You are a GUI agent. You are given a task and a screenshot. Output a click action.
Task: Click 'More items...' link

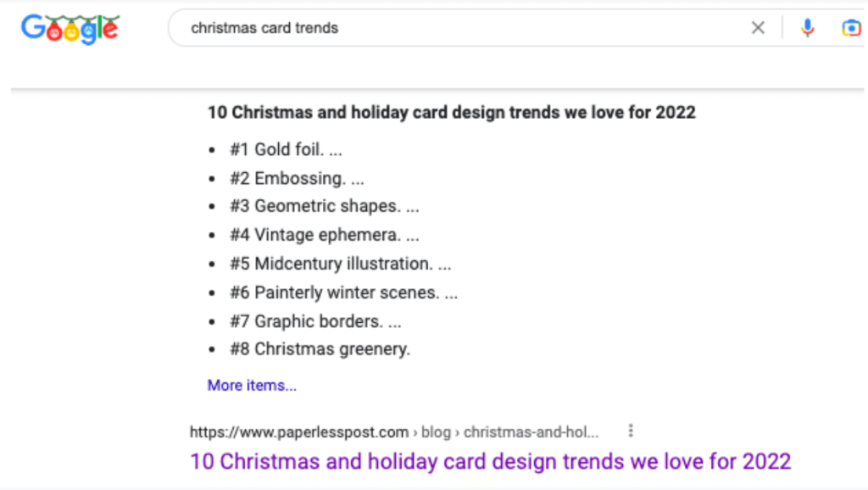click(x=252, y=386)
